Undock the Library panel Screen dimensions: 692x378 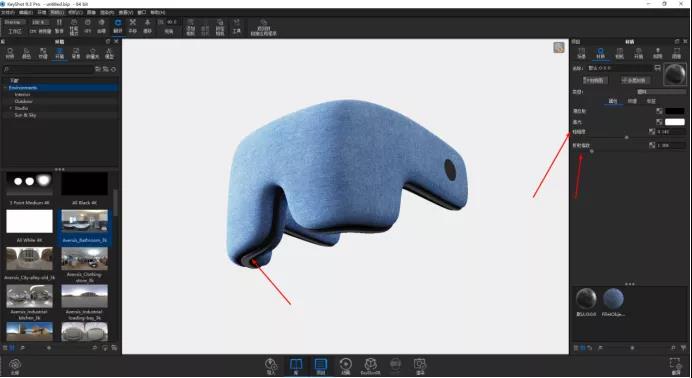click(108, 41)
